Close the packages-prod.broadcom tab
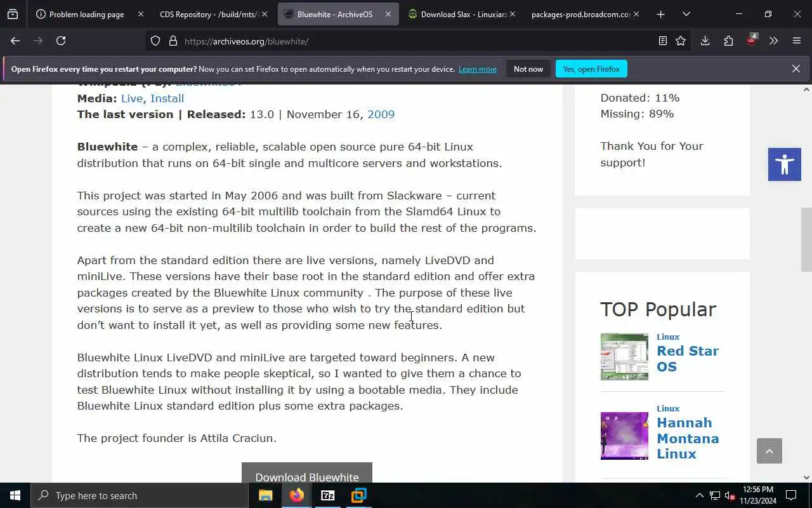This screenshot has width=812, height=508. pyautogui.click(x=636, y=14)
